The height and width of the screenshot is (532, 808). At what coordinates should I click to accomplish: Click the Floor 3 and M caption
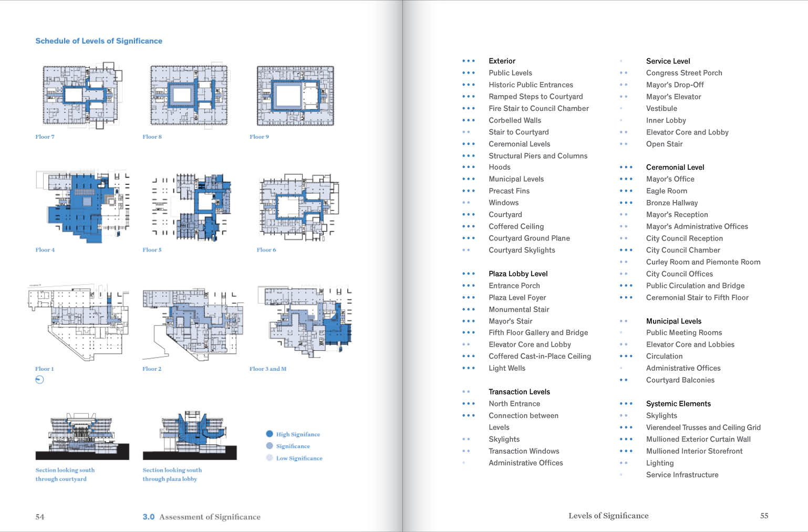pyautogui.click(x=267, y=369)
